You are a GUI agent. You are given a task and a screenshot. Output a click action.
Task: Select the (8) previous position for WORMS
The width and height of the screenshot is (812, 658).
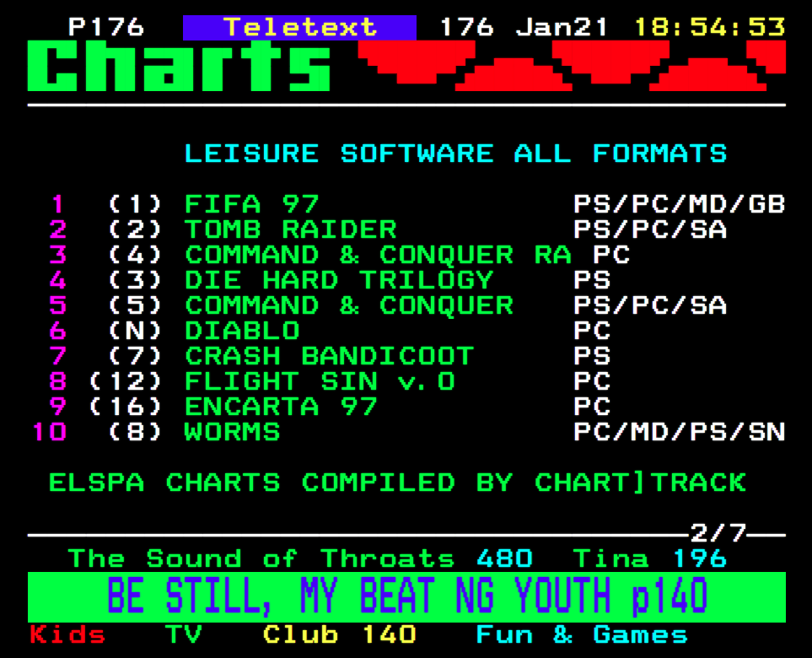[135, 433]
